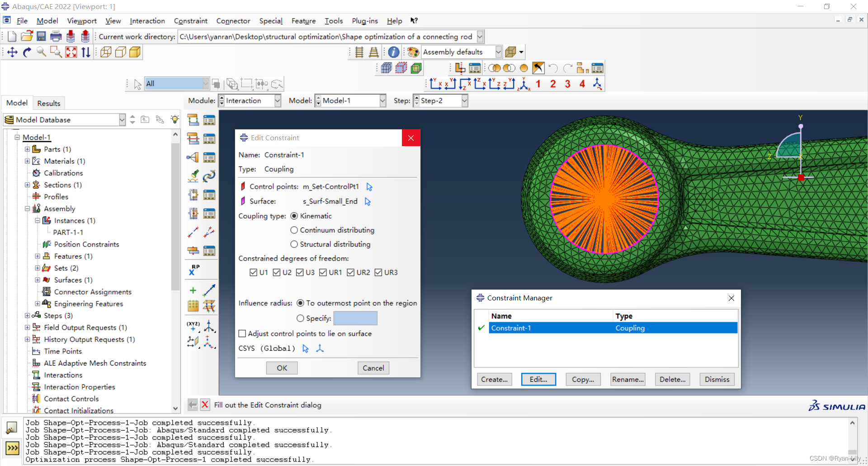Image resolution: width=868 pixels, height=466 pixels.
Task: Select Continuum distributing coupling type
Action: coord(294,230)
